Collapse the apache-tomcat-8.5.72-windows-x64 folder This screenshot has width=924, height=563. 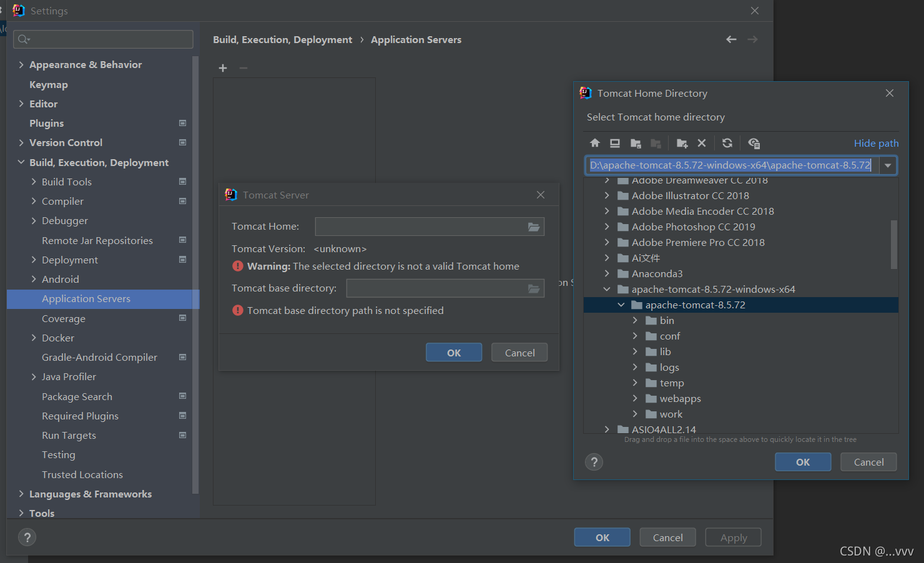pyautogui.click(x=607, y=289)
